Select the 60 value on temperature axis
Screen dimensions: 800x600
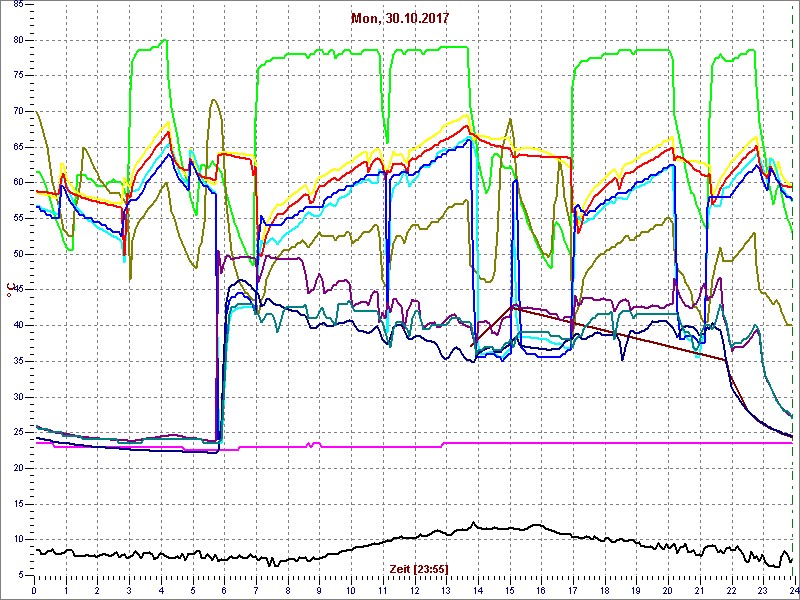click(19, 183)
